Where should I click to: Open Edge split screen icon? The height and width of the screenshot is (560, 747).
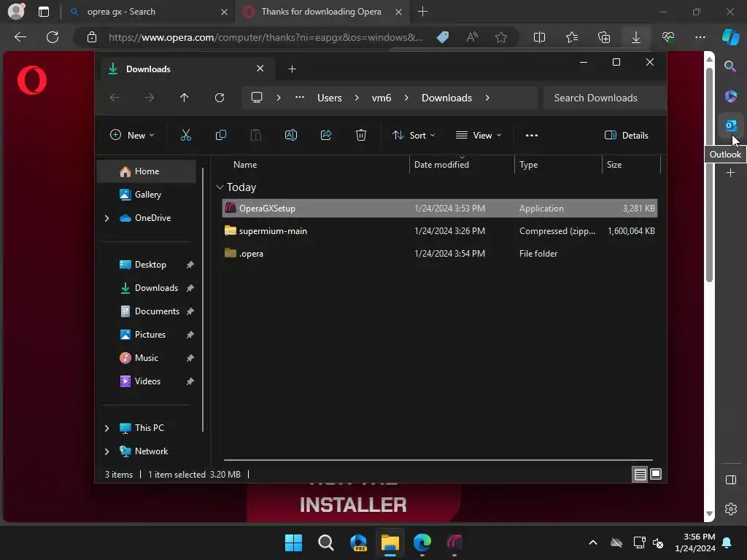click(539, 37)
